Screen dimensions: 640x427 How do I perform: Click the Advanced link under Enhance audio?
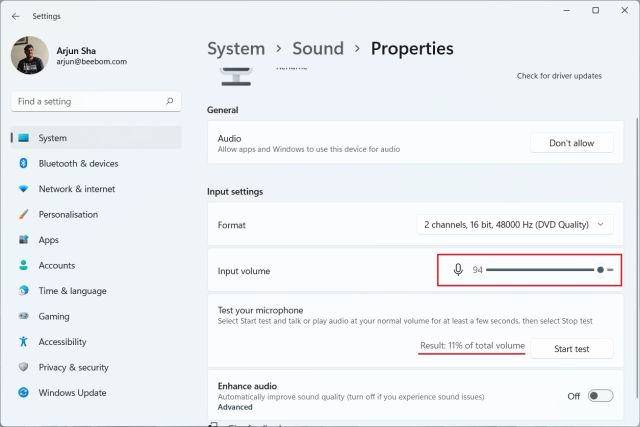point(235,407)
